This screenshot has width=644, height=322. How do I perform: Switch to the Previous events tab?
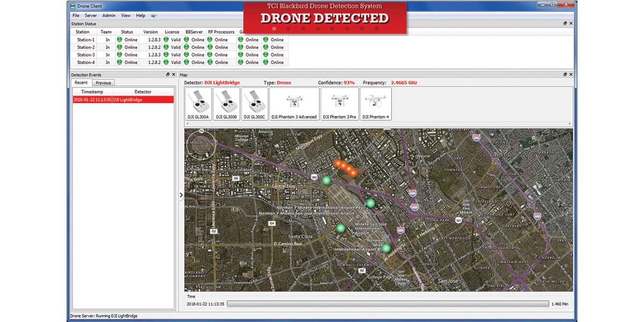pyautogui.click(x=104, y=83)
